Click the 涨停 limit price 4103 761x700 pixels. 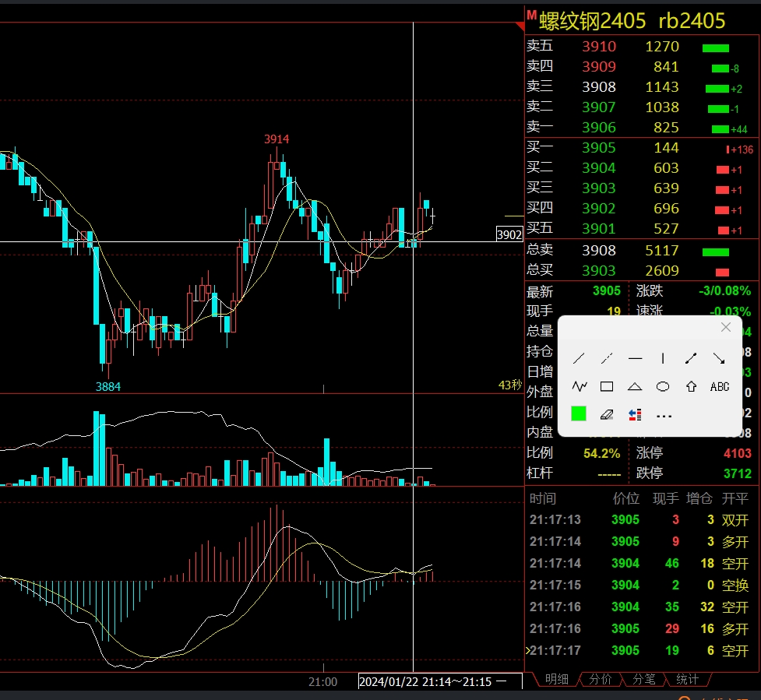point(738,454)
